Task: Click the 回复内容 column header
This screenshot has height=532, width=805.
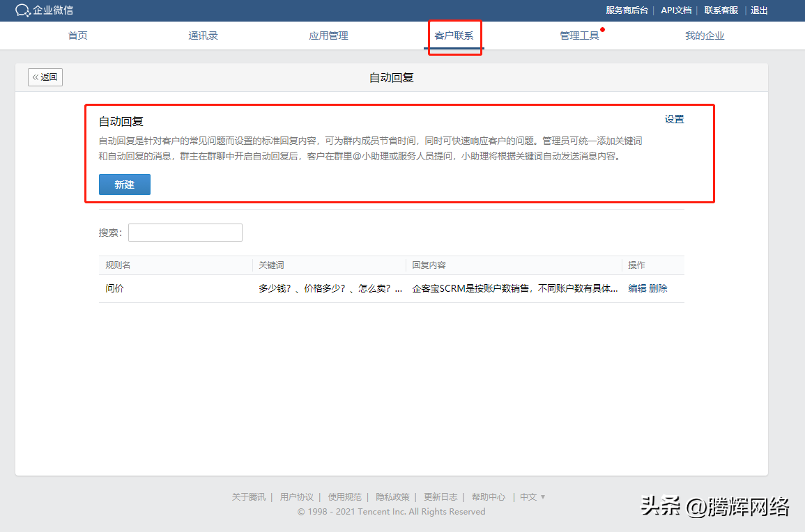Action: point(429,265)
